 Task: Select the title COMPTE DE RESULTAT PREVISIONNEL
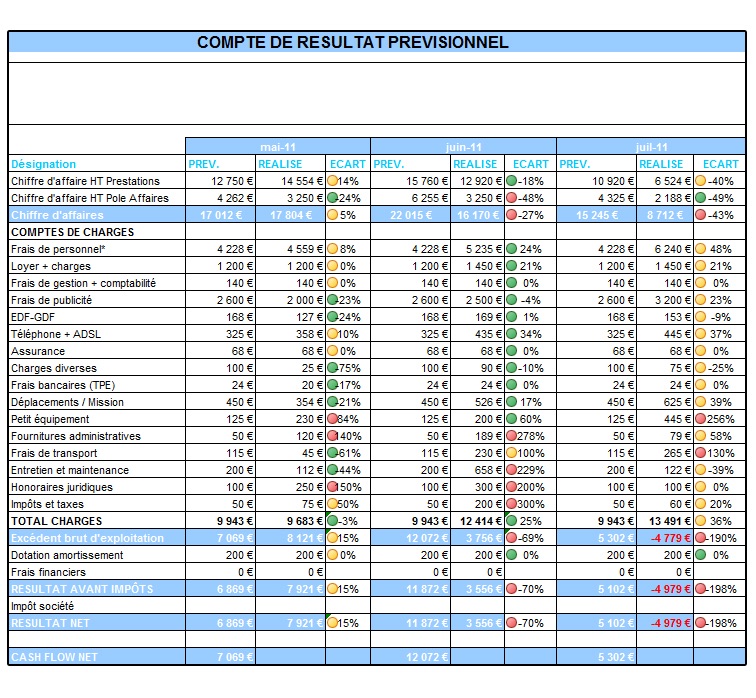[x=352, y=42]
